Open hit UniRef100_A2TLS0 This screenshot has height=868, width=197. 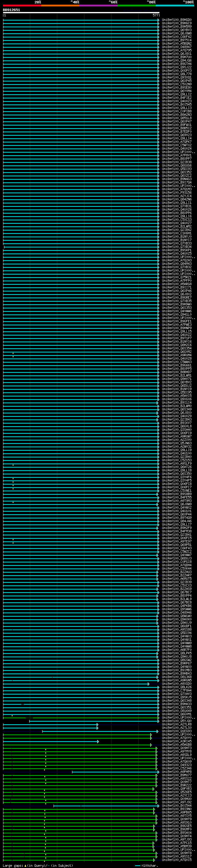[x=177, y=728]
